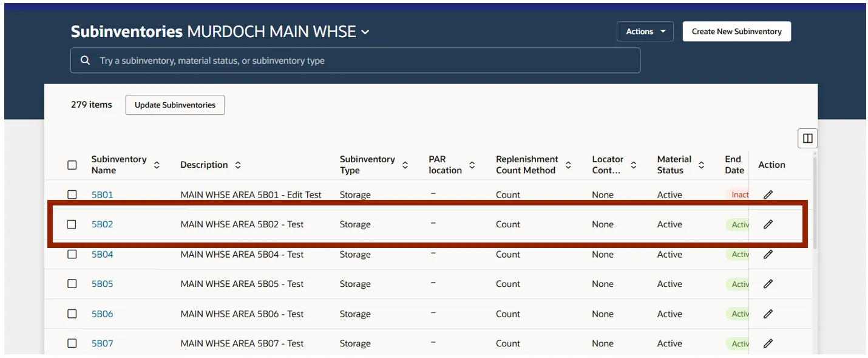Tick the checkbox for 5B05 row
This screenshot has height=358, width=868.
pyautogui.click(x=72, y=284)
